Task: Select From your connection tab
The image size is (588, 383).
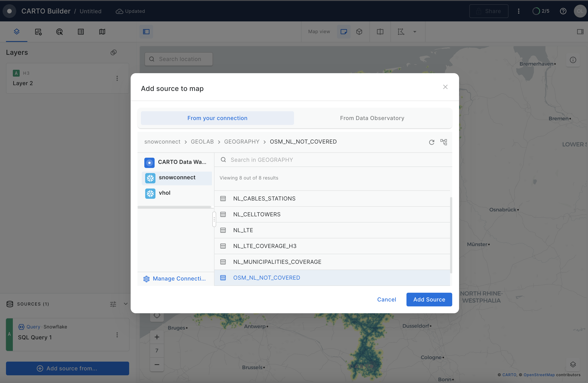Action: tap(217, 118)
